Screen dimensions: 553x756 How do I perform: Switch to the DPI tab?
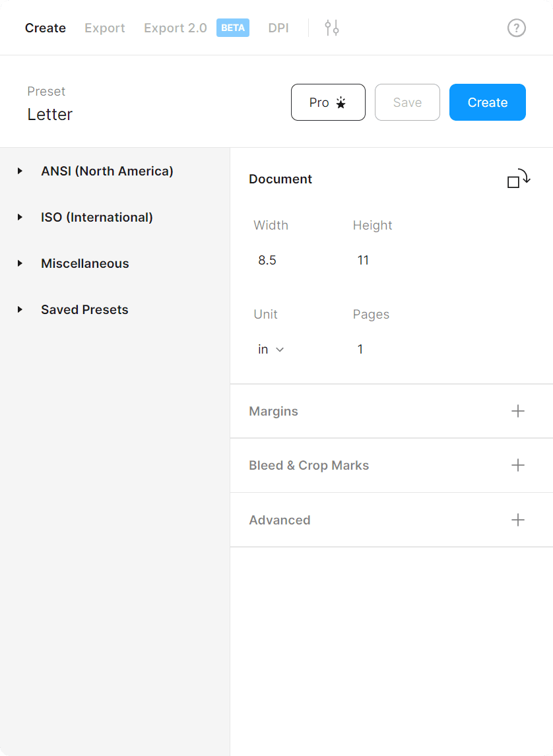(x=278, y=28)
